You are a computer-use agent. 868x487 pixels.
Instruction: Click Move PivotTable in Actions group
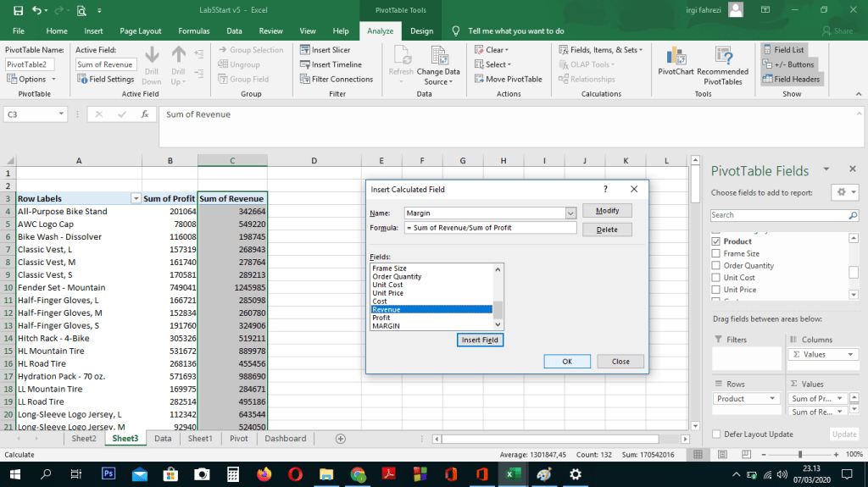508,79
